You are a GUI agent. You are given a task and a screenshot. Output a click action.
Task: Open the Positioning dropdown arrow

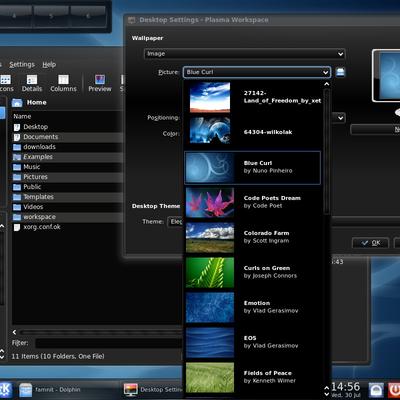coord(340,118)
